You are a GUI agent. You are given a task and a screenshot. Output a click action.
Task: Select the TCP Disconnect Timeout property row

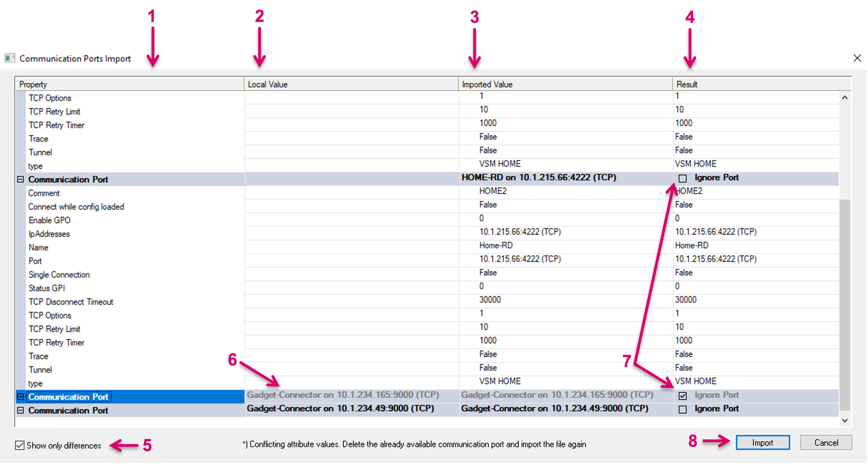pos(71,302)
